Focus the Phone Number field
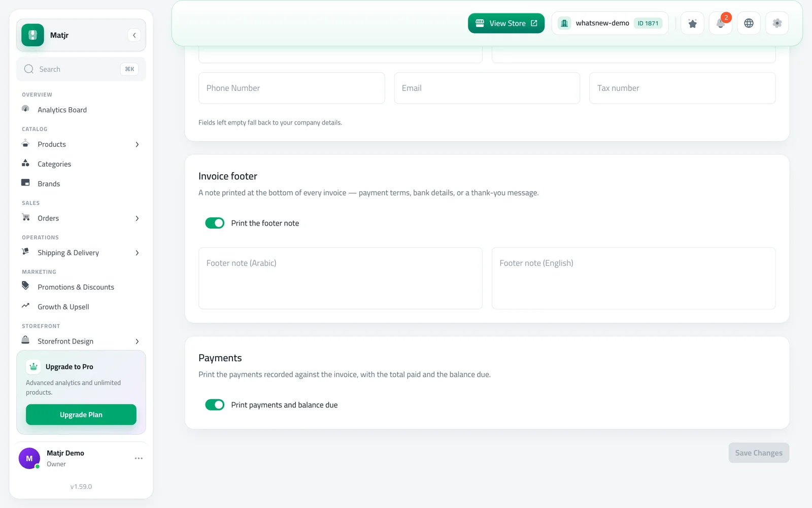Image resolution: width=812 pixels, height=508 pixels. pos(292,88)
